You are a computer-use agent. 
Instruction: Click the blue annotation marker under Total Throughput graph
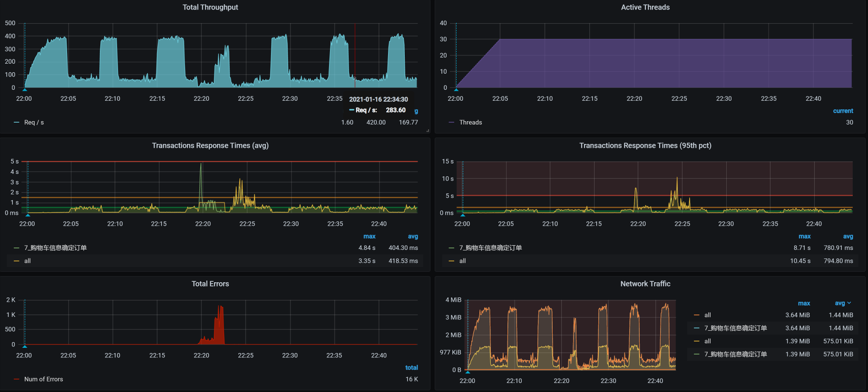coord(25,89)
